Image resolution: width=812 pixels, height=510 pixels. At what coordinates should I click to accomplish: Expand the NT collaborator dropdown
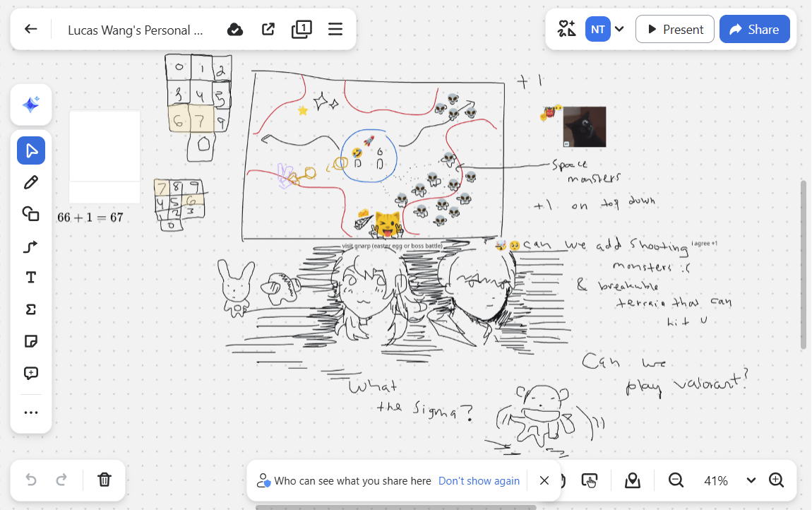coord(619,30)
